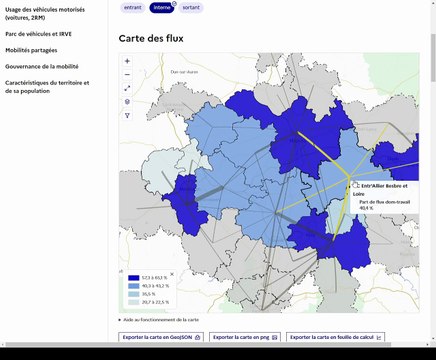Export the map as spreadsheet file
Screen dimensions: 436x360
pos(336,337)
